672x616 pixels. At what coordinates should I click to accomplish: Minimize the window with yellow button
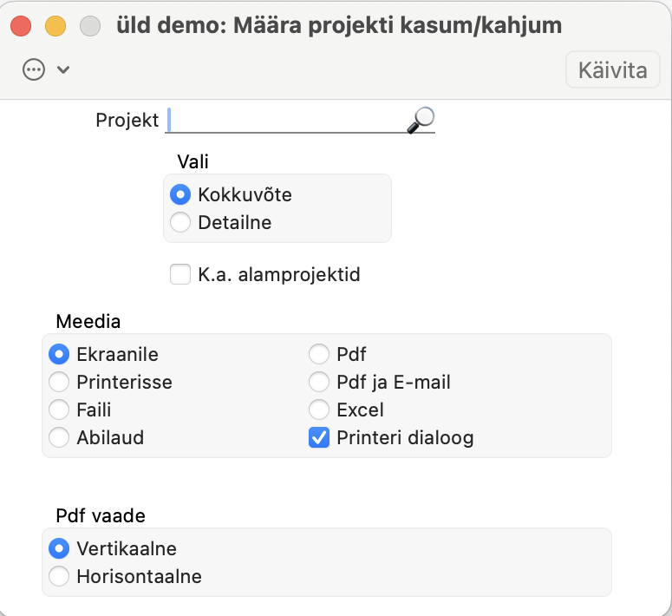pyautogui.click(x=55, y=26)
